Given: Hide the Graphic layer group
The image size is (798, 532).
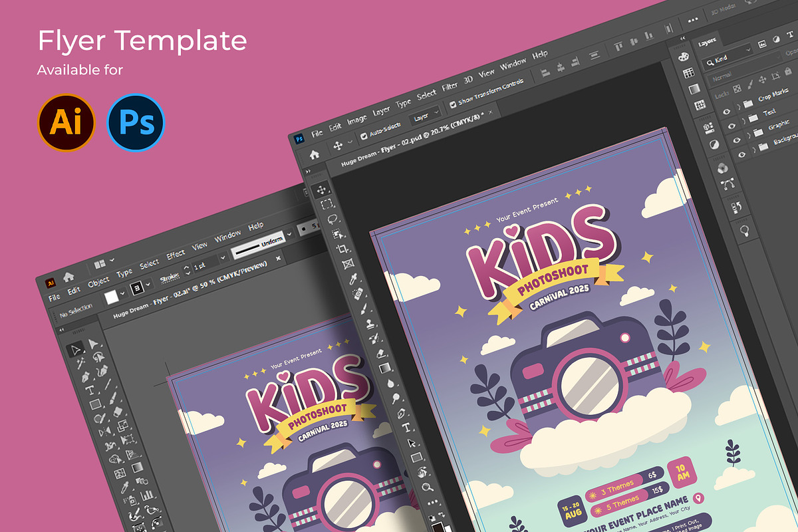Looking at the screenshot, I should pyautogui.click(x=737, y=140).
